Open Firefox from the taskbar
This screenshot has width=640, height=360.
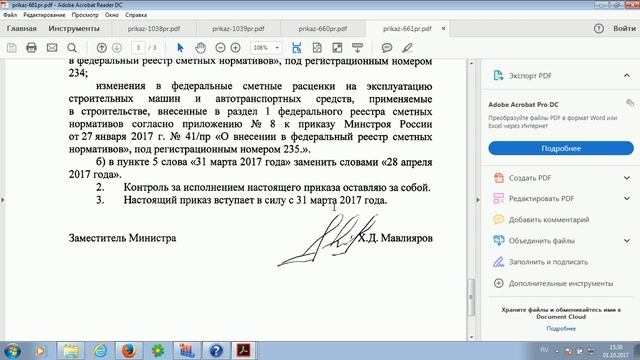129,351
